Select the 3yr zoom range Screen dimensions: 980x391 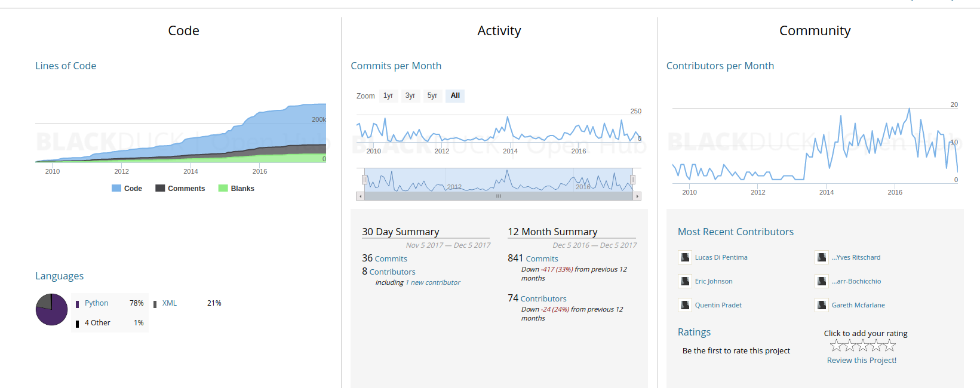[x=410, y=96]
